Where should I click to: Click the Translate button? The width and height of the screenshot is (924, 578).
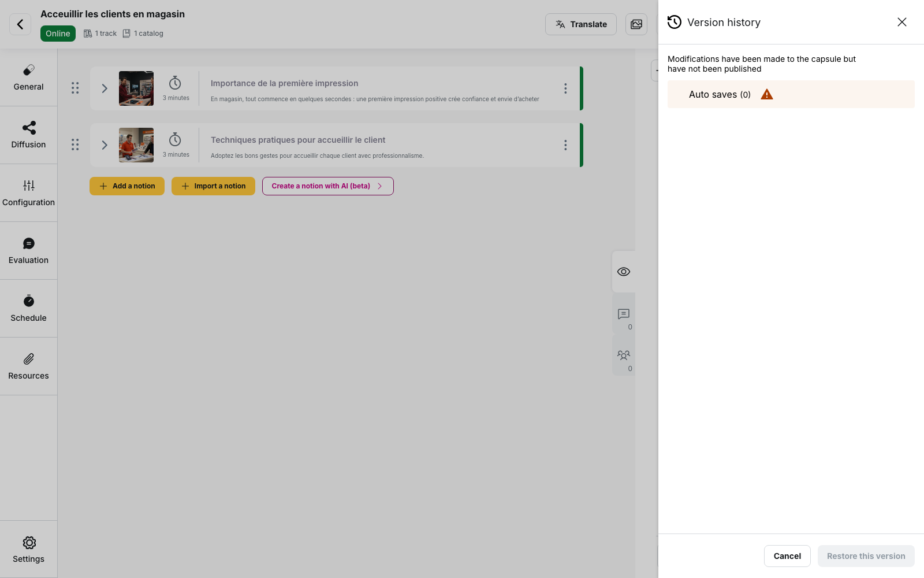tap(581, 24)
